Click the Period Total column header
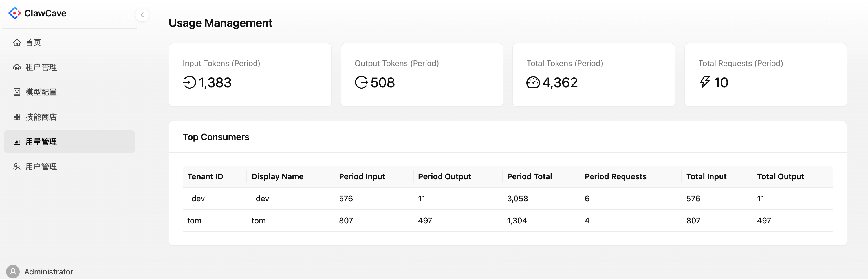Viewport: 868px width, 279px height. (x=529, y=176)
